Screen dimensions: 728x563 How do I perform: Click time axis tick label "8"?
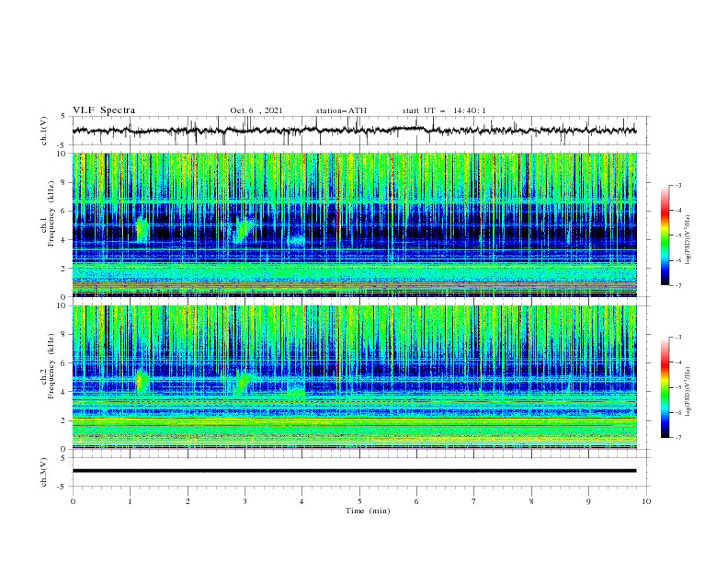(531, 501)
